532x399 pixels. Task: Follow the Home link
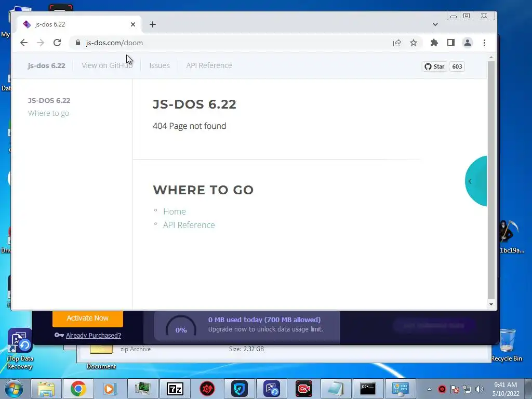[175, 211]
